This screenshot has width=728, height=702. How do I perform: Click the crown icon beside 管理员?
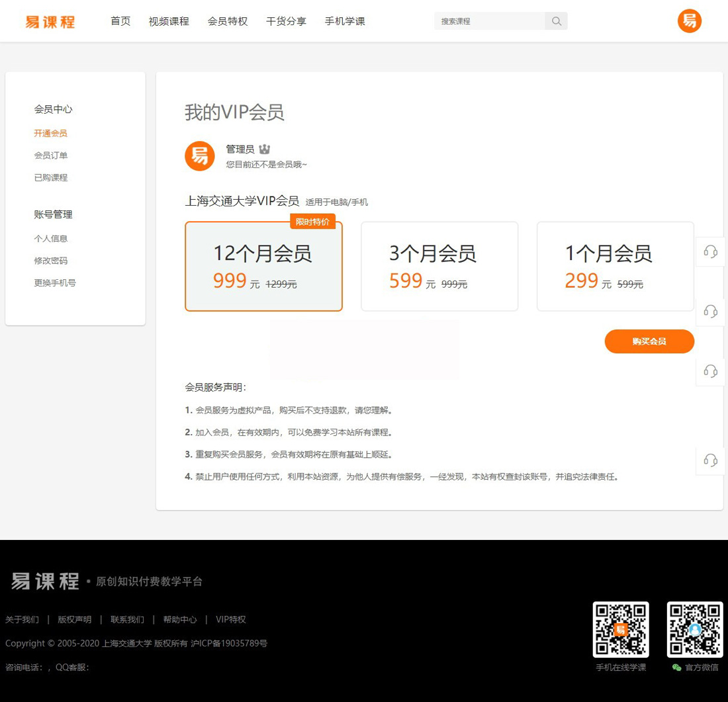click(265, 150)
